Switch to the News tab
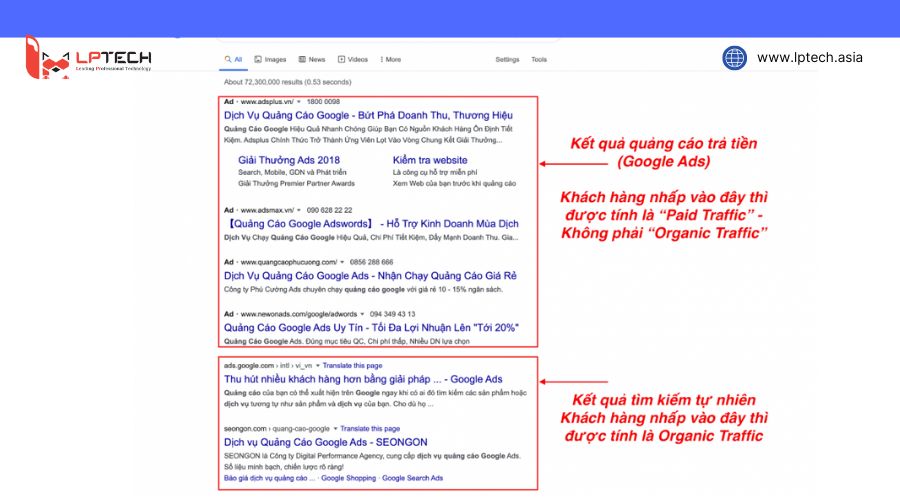The width and height of the screenshot is (900, 500). click(x=312, y=59)
